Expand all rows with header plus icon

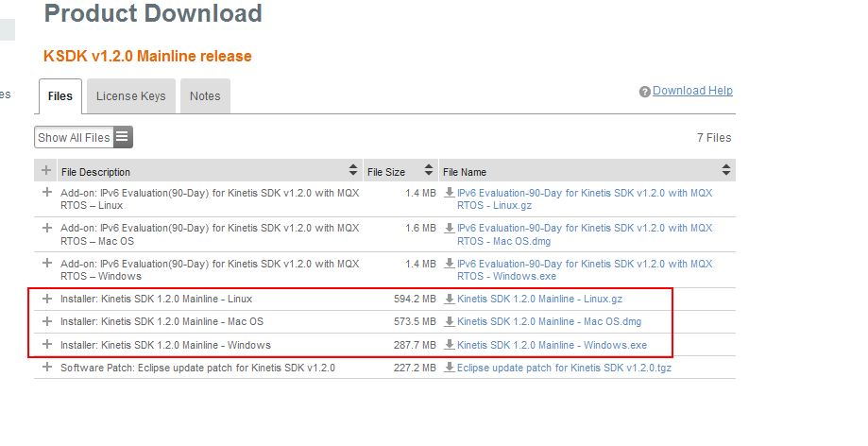pos(46,170)
